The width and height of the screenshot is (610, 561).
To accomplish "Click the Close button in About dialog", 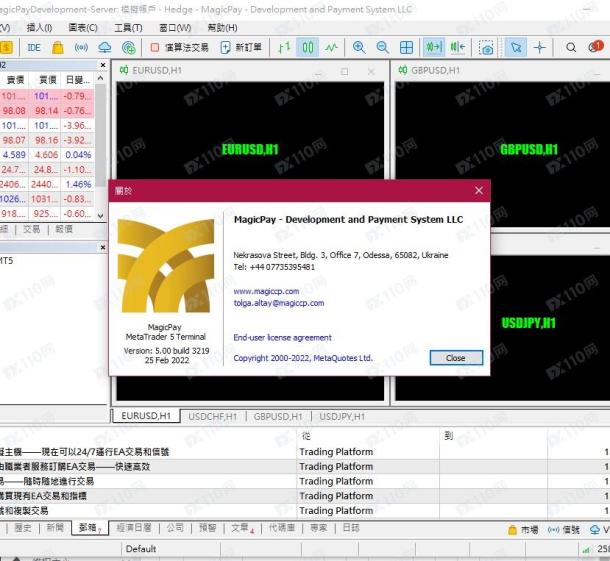I will 456,358.
